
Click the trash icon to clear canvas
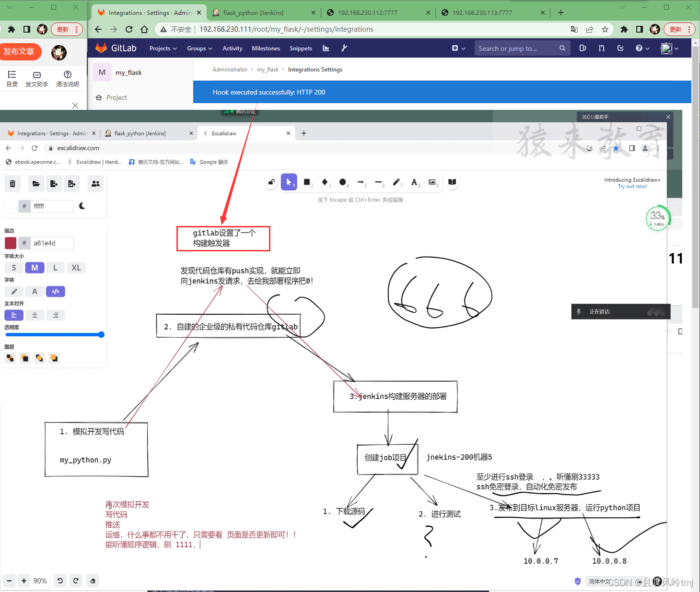tap(12, 183)
